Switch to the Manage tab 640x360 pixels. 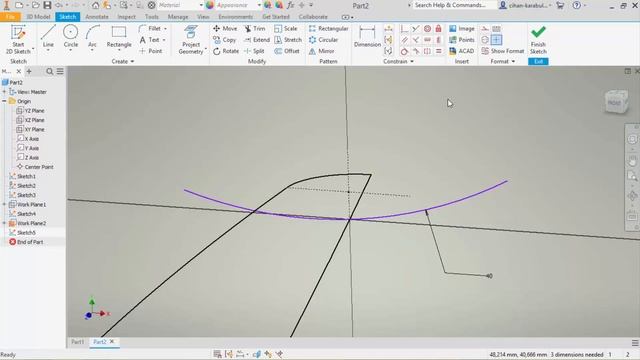click(178, 17)
